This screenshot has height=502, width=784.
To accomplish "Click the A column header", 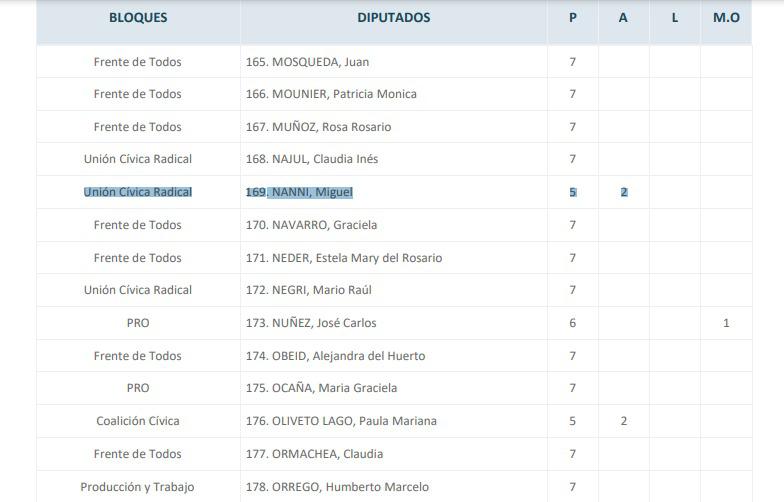I will [x=623, y=17].
